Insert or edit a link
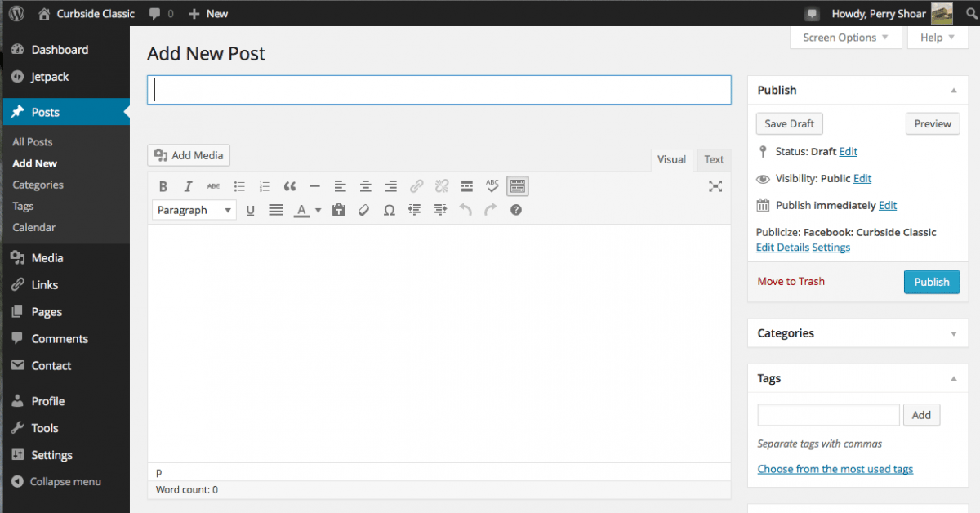This screenshot has height=513, width=980. pos(416,186)
